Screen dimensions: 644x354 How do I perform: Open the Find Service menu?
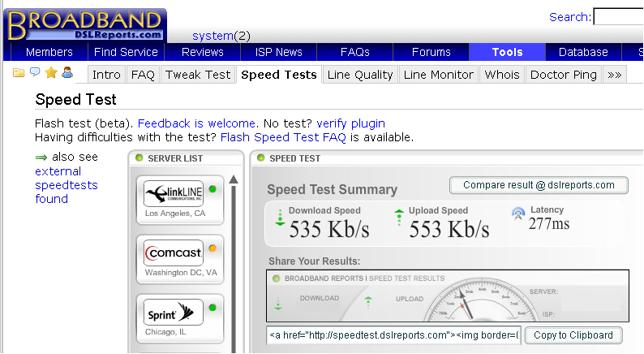coord(126,52)
